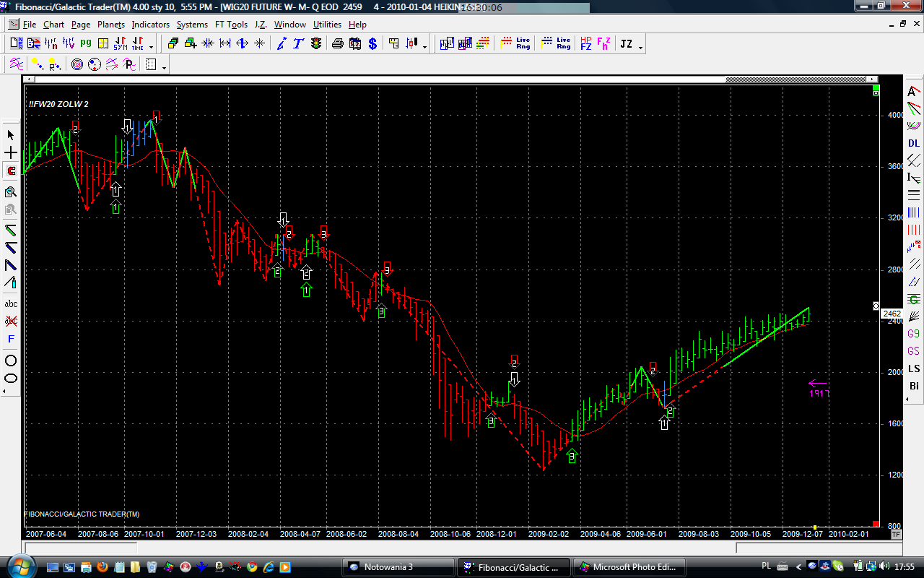Toggle the red square at chart bottom-right
Viewport: 924px width, 578px height.
(876, 524)
